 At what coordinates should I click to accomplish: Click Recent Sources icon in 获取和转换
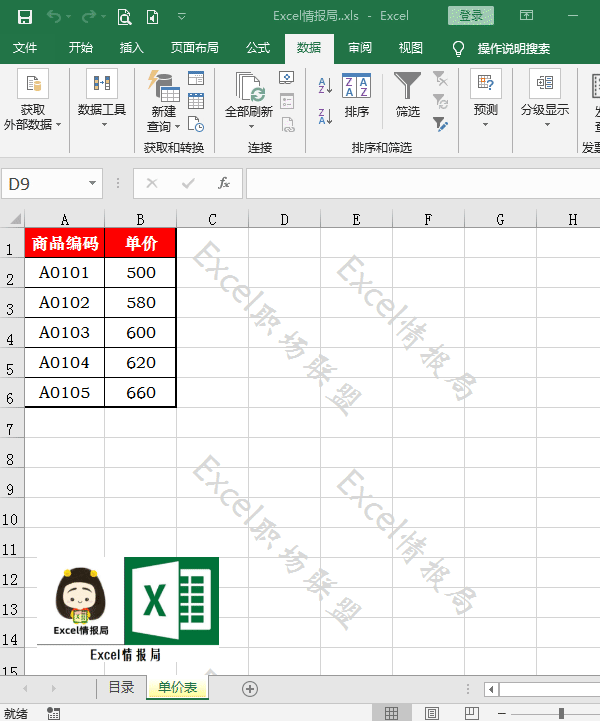196,124
